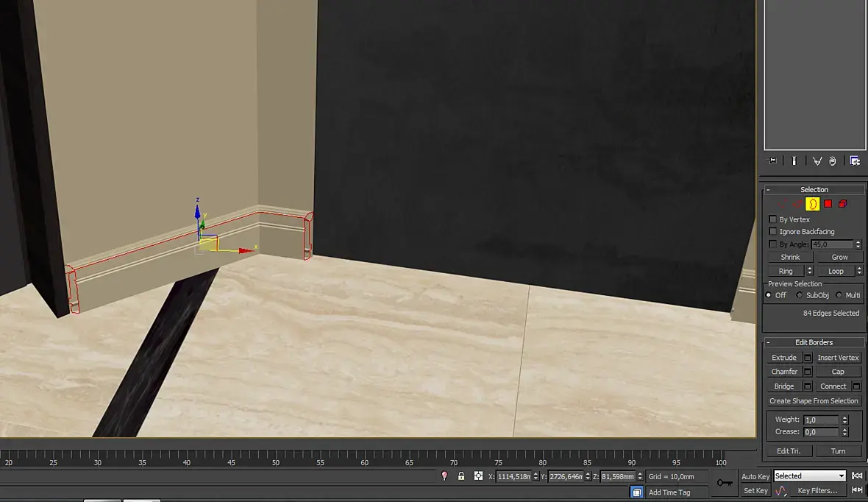Click Make Unique icon in modifier stack
This screenshot has width=868, height=502.
(x=817, y=160)
